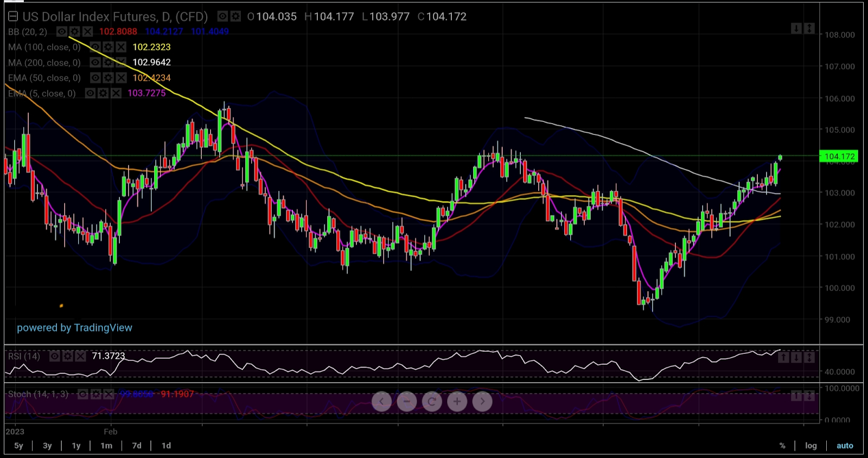Viewport: 868px width, 458px height.
Task: Click the RSI value 71.3723
Action: point(108,356)
